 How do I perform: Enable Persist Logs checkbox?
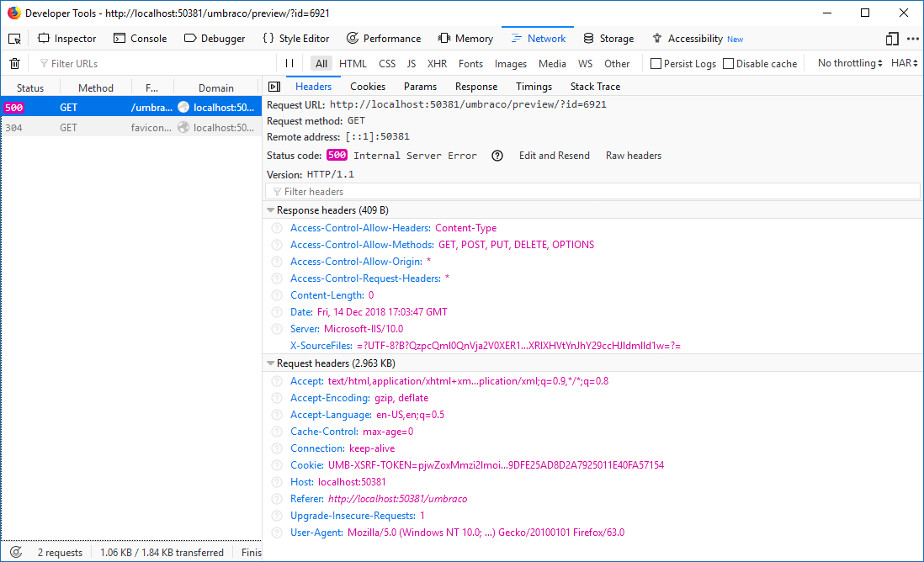coord(656,64)
